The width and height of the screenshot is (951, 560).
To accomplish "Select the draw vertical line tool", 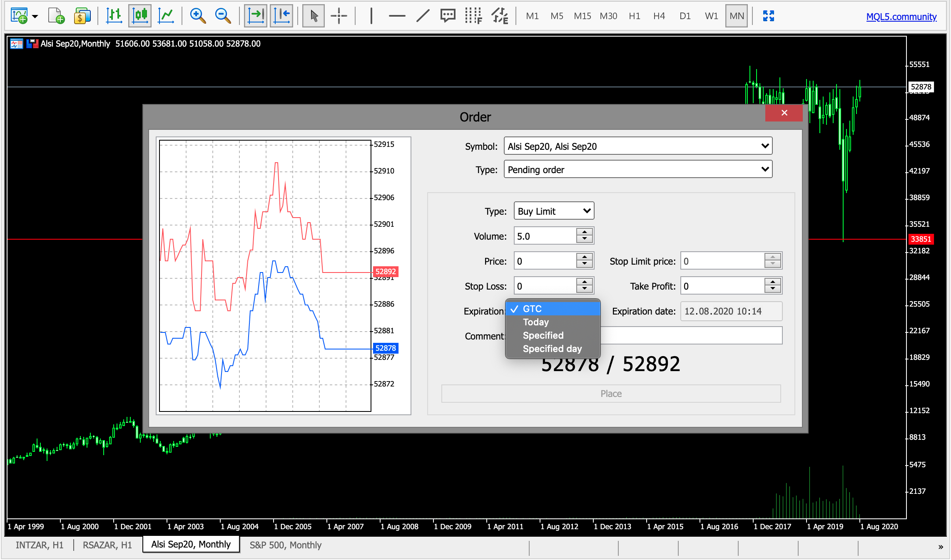I will 371,16.
